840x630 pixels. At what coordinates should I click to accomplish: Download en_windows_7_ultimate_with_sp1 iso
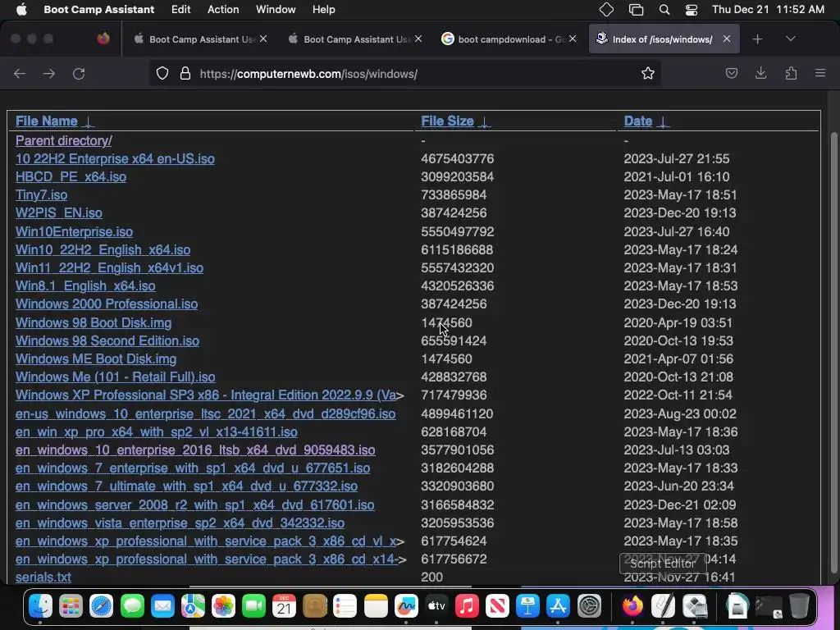[x=186, y=486]
